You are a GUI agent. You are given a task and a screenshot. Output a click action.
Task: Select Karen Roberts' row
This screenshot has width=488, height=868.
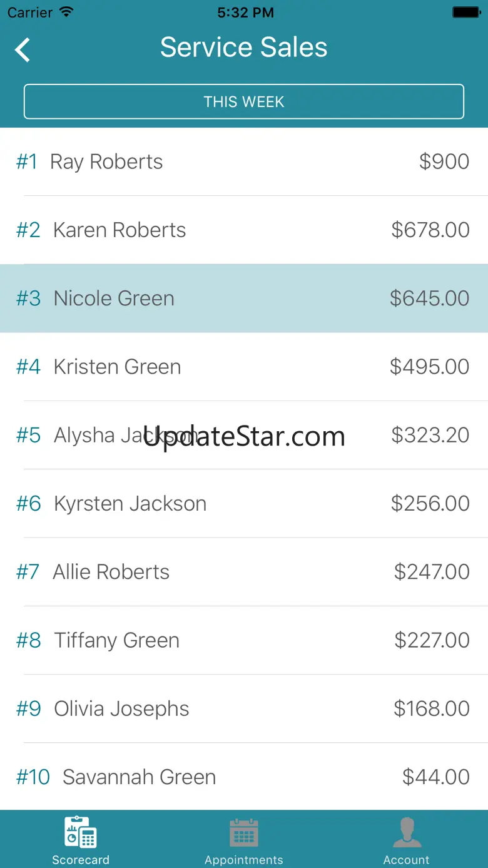(x=244, y=230)
